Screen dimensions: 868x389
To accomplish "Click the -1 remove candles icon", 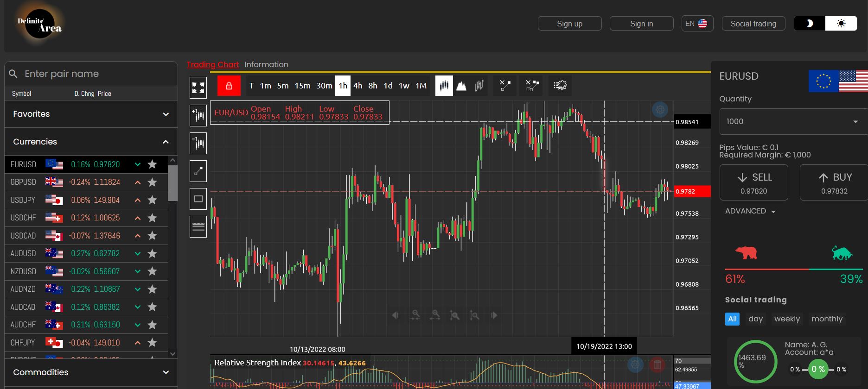I will point(198,143).
